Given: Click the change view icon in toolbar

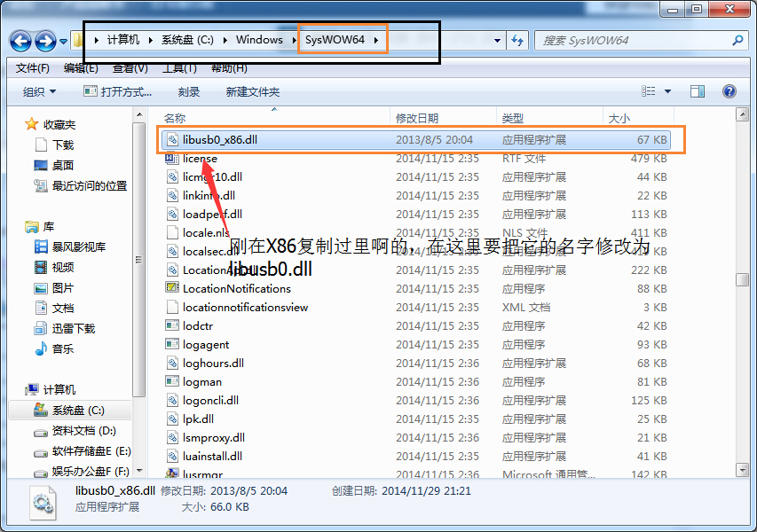Looking at the screenshot, I should (648, 91).
